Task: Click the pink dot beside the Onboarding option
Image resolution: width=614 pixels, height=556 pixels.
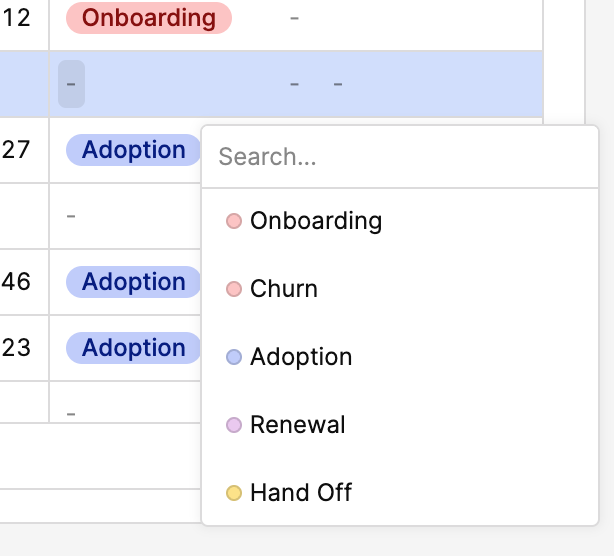Action: click(234, 221)
